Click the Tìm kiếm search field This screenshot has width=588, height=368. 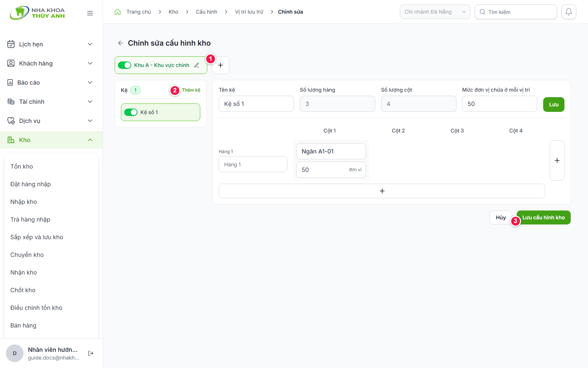[x=516, y=12]
